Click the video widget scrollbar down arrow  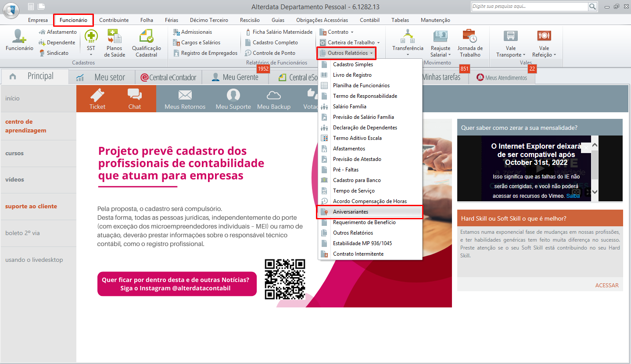coord(595,192)
